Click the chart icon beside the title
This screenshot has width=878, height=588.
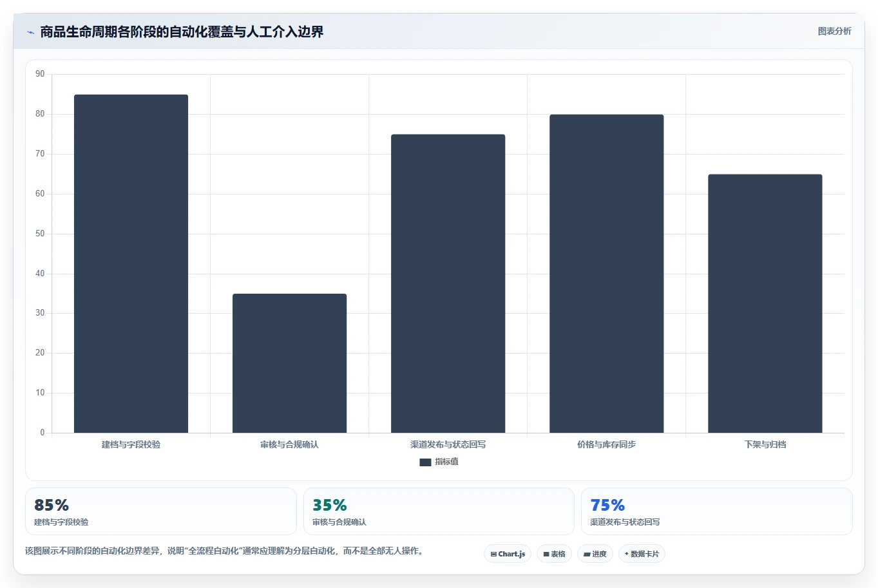[30, 32]
